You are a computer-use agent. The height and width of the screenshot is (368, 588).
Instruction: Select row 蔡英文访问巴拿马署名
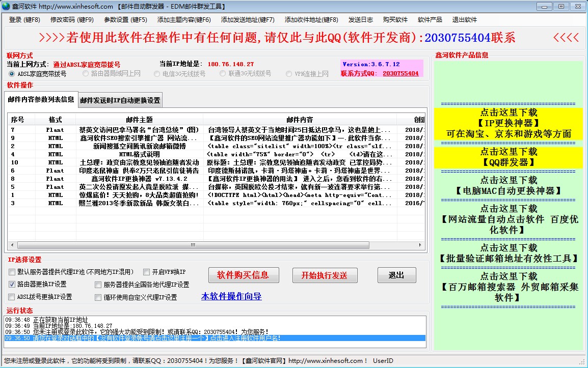(216, 130)
